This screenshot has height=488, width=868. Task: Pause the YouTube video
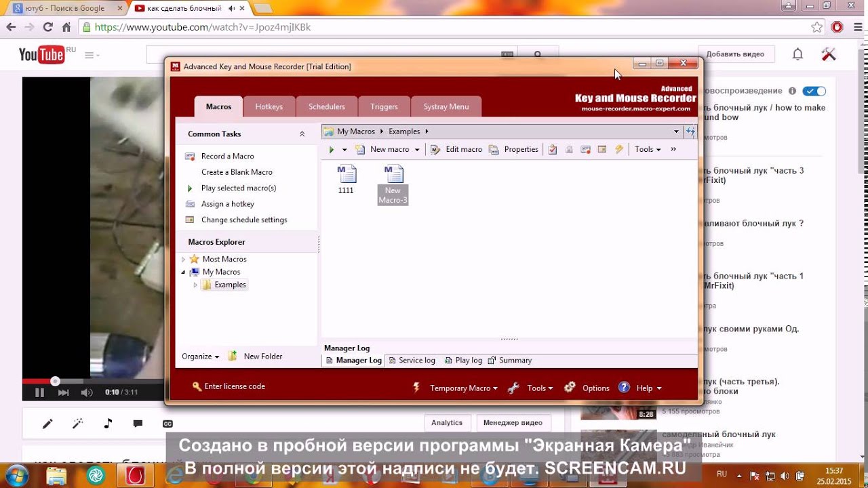(39, 392)
